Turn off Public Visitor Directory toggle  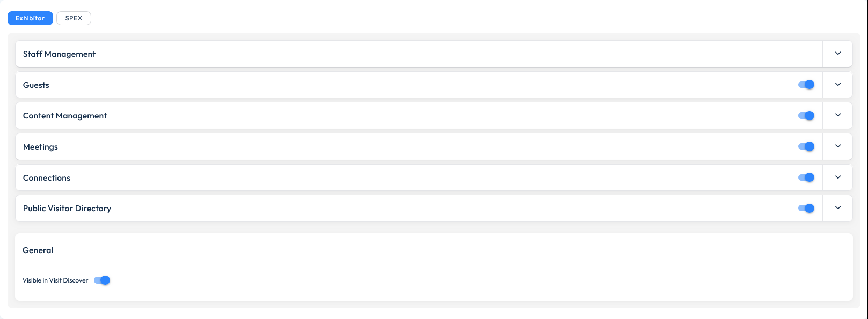tap(806, 209)
